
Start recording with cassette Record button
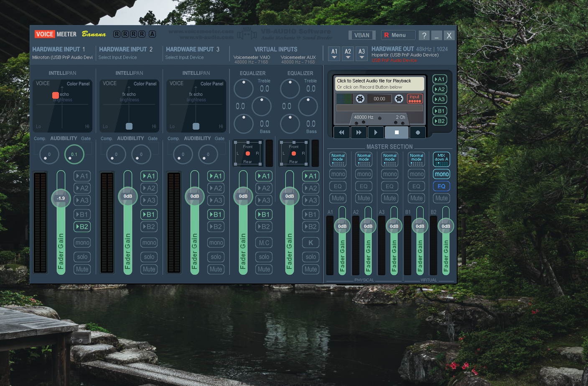(417, 132)
